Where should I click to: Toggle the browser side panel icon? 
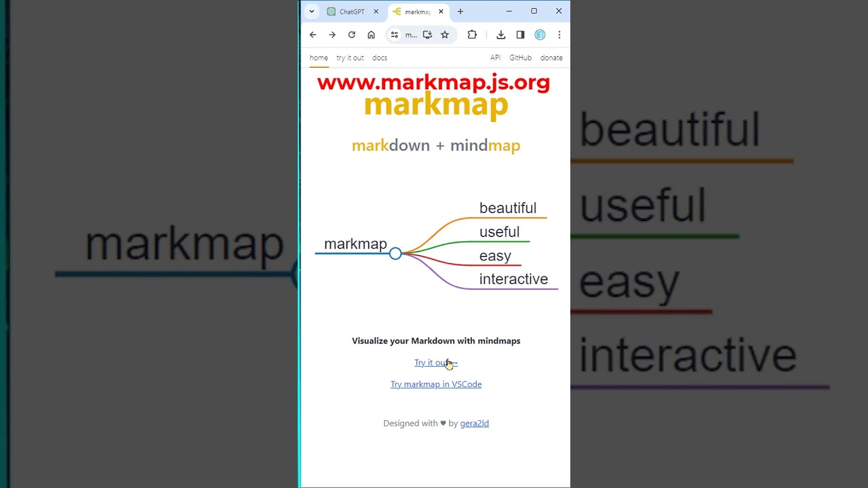520,35
